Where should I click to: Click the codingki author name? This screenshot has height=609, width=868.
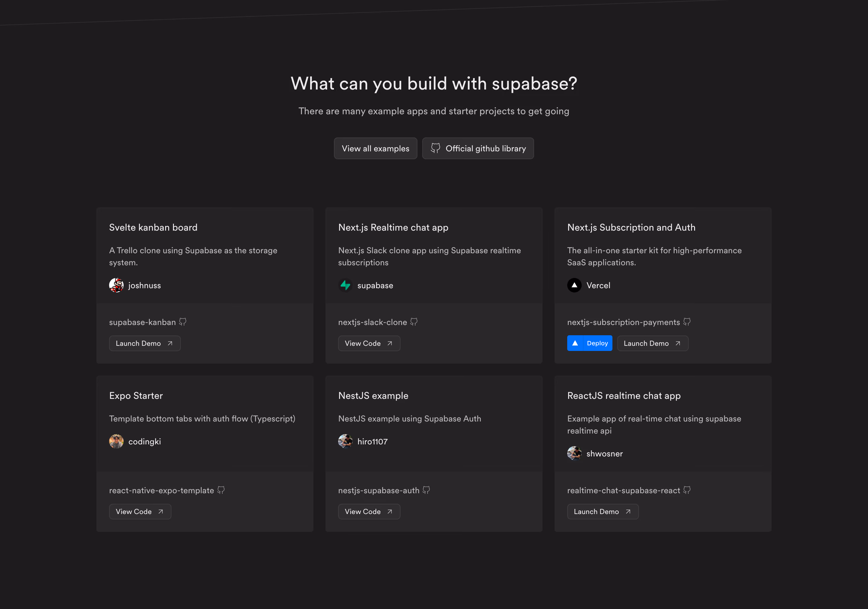coord(144,442)
